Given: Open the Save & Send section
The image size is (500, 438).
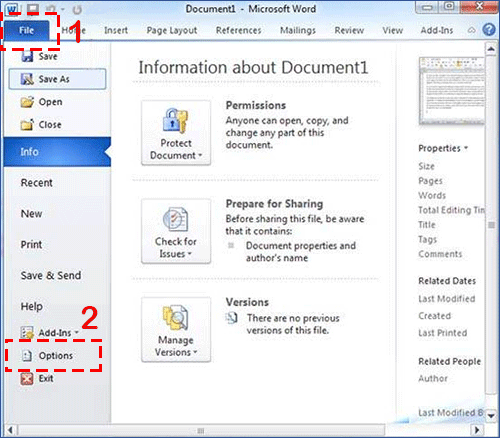Looking at the screenshot, I should pos(51,275).
